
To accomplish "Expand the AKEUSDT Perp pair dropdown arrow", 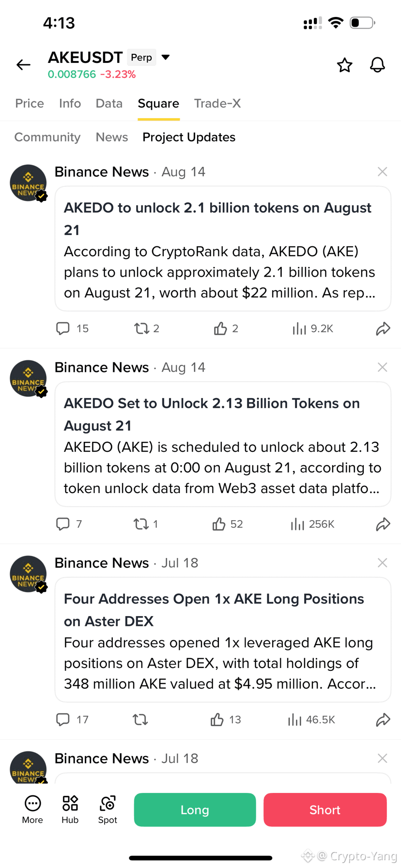I will pyautogui.click(x=166, y=57).
